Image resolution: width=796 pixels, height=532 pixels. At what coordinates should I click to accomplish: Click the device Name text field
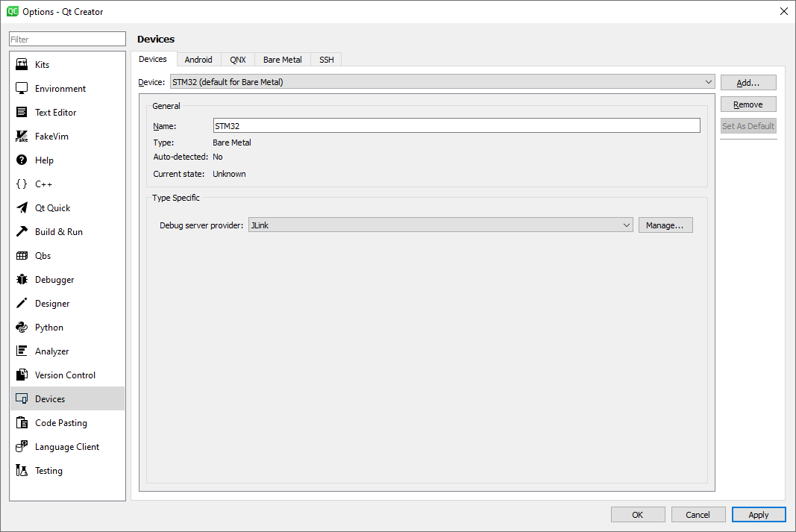tap(456, 126)
